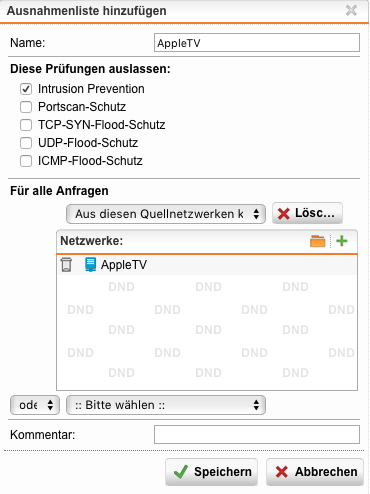Open the network object folder browser
Image resolution: width=370 pixels, height=494 pixels.
pyautogui.click(x=317, y=241)
